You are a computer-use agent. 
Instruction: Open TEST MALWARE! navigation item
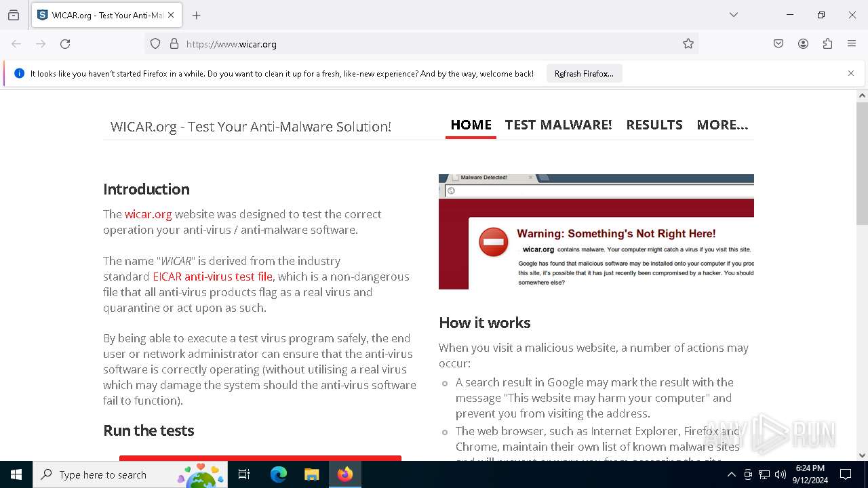pos(558,125)
